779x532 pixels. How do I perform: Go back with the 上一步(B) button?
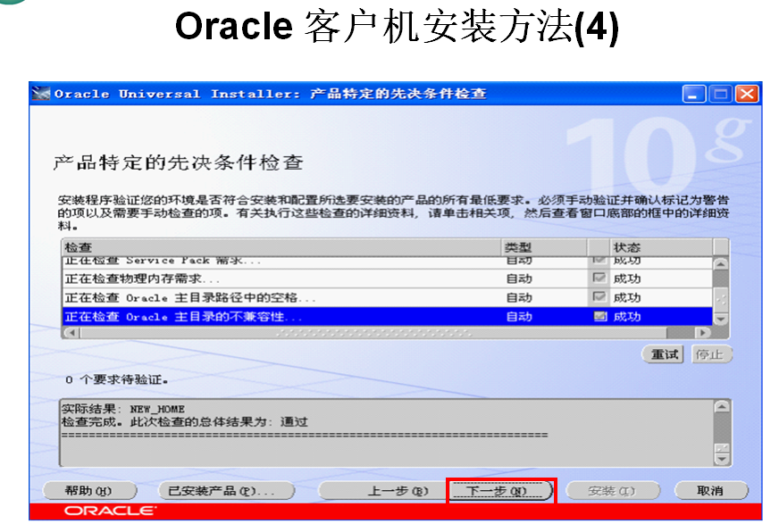pos(383,491)
